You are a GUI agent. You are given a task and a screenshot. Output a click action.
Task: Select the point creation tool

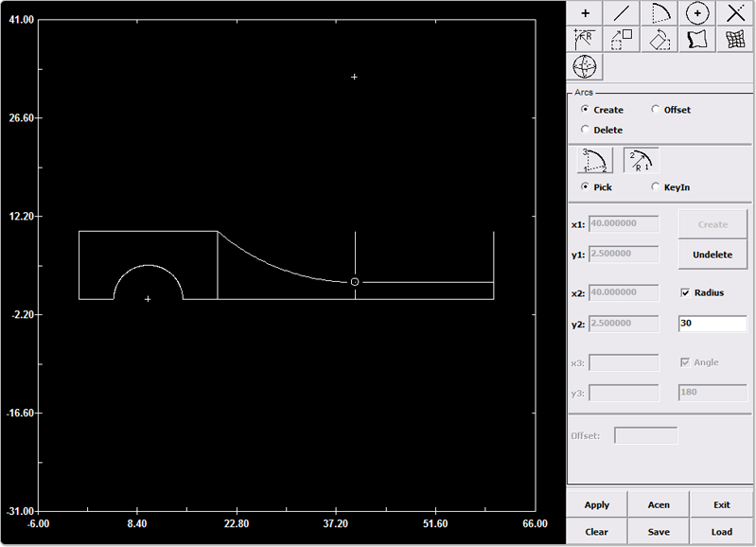point(585,13)
